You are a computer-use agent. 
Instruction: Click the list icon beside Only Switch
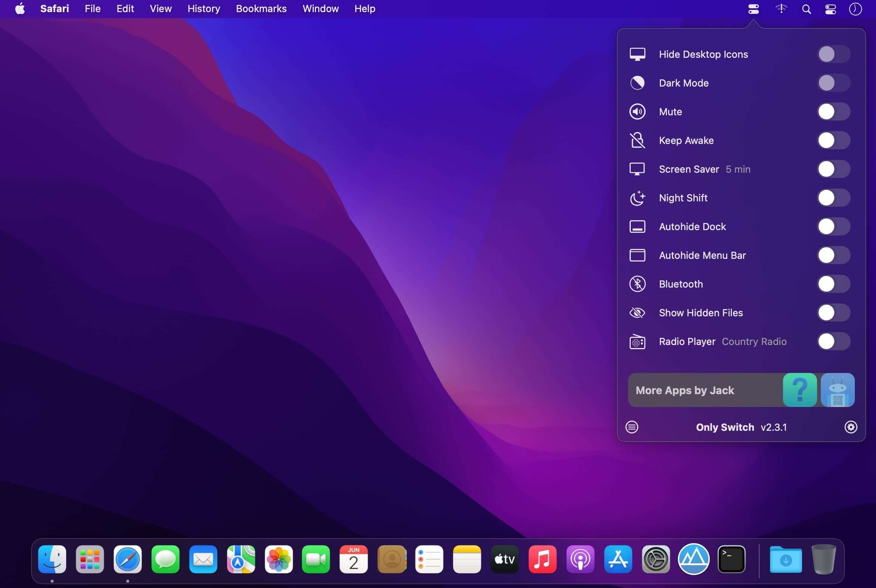point(631,427)
